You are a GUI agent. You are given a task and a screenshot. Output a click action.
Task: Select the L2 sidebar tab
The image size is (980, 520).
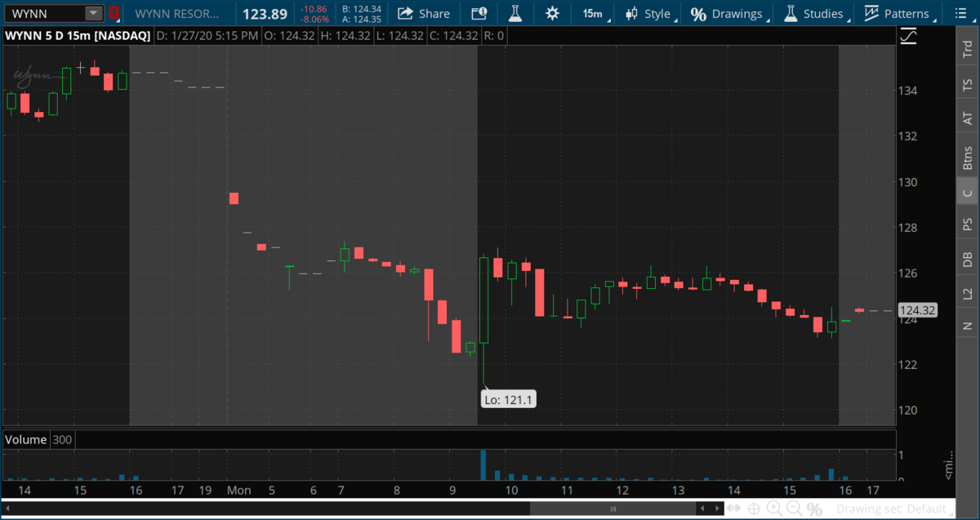pos(968,293)
